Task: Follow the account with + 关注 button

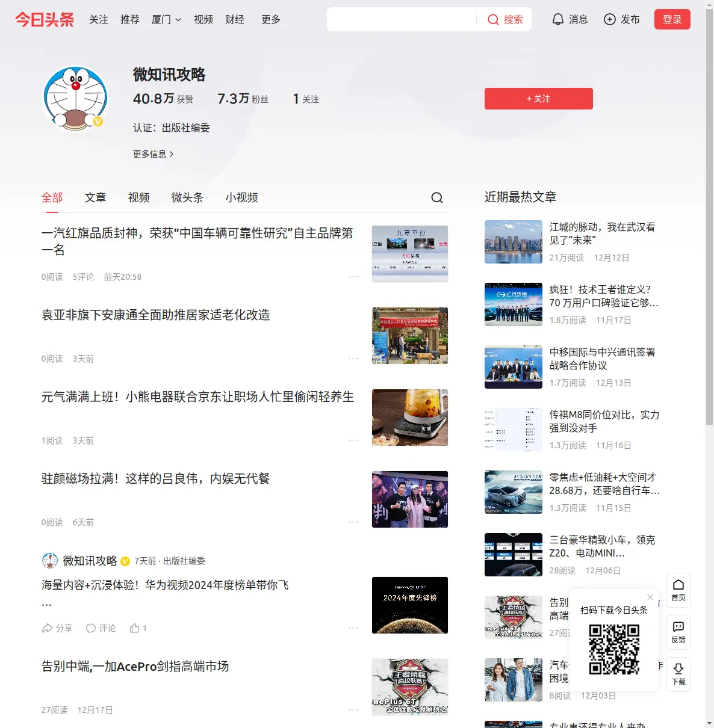Action: pyautogui.click(x=539, y=99)
